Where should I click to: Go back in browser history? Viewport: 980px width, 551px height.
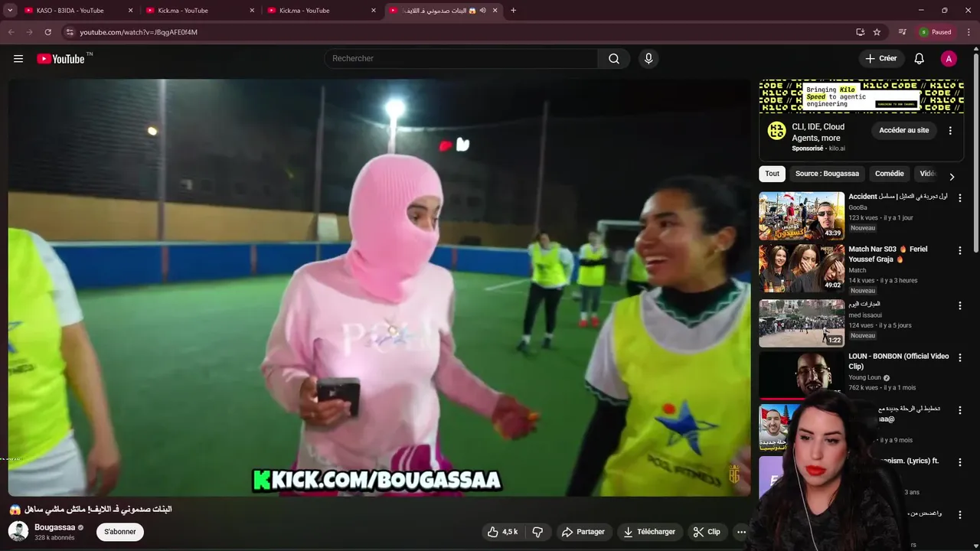click(x=11, y=32)
